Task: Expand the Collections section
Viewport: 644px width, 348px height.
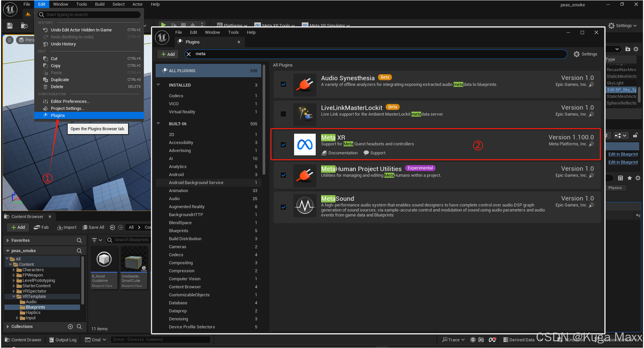Action: click(7, 326)
